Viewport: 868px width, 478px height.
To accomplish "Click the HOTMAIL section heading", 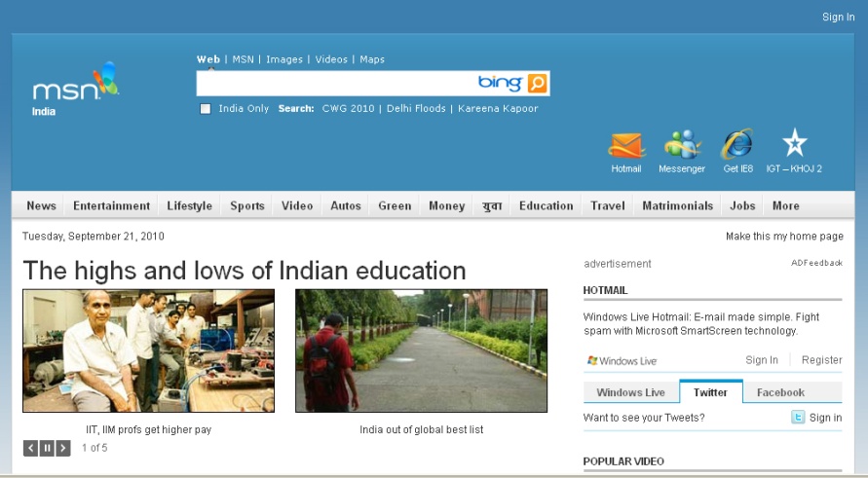I will (605, 290).
